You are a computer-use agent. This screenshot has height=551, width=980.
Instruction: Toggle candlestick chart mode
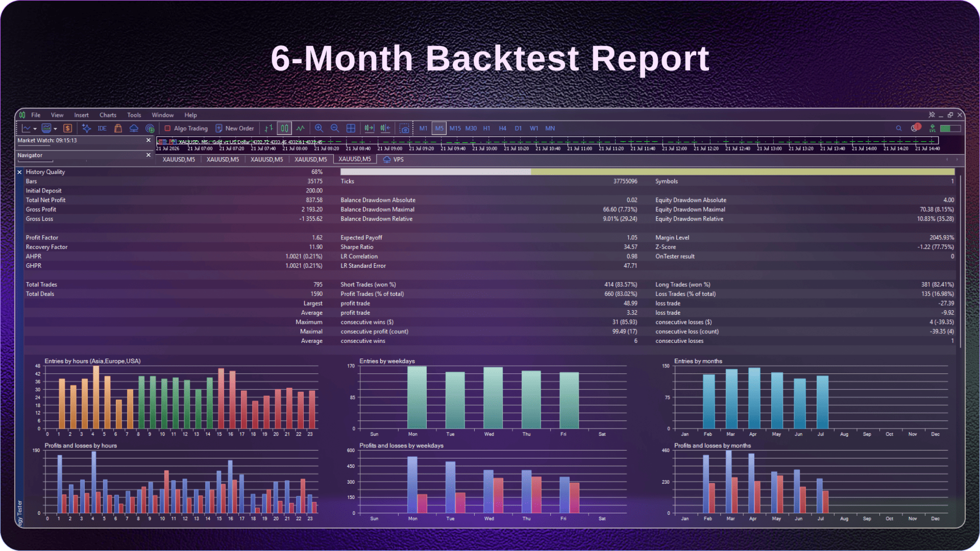[x=285, y=129]
